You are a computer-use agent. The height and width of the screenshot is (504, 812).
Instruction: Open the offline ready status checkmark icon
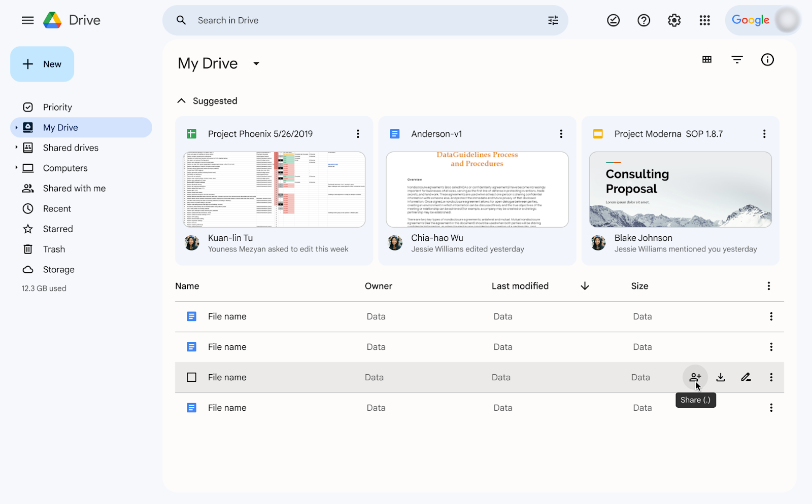click(x=614, y=20)
